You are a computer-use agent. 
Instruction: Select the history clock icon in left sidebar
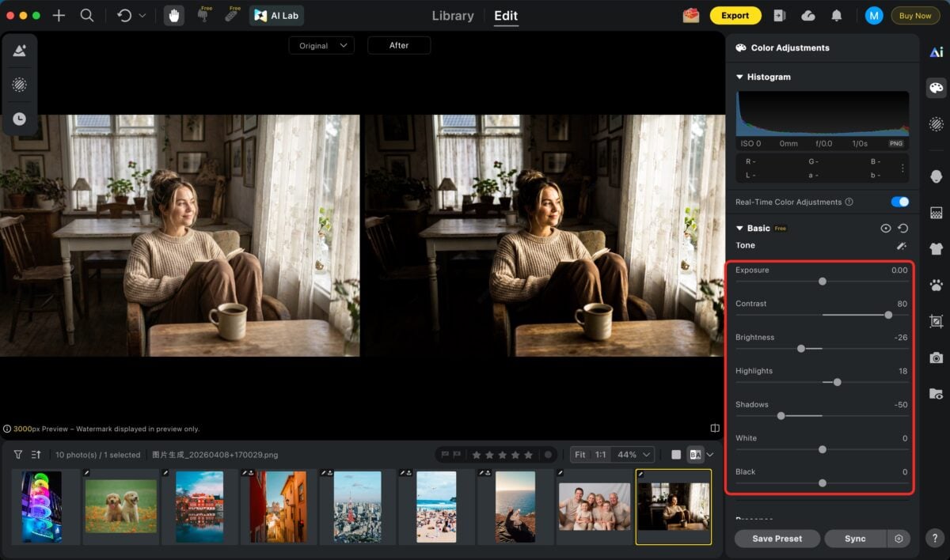[x=19, y=119]
